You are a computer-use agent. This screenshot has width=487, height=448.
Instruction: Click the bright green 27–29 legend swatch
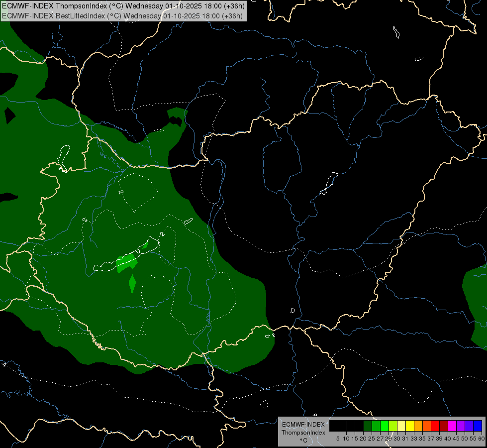pos(385,426)
